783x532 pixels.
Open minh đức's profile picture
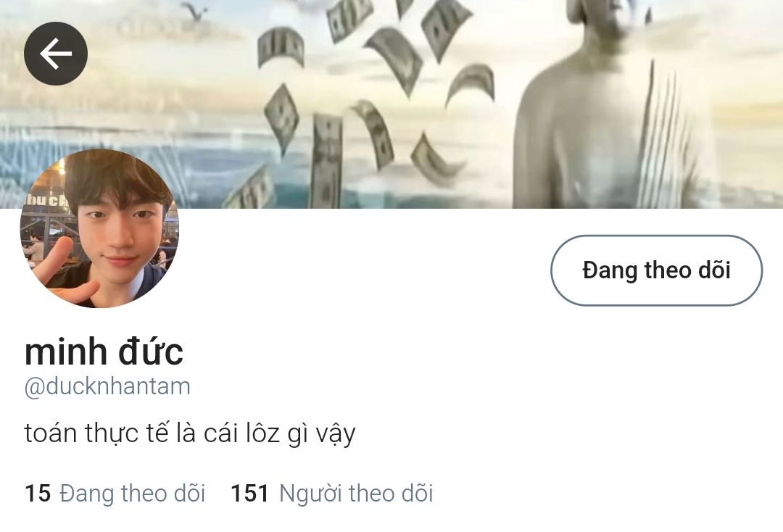coord(99,228)
